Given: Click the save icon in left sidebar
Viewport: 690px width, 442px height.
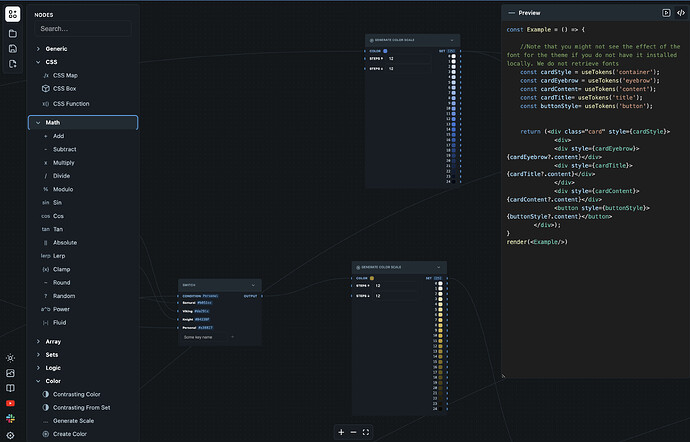Looking at the screenshot, I should click(12, 48).
